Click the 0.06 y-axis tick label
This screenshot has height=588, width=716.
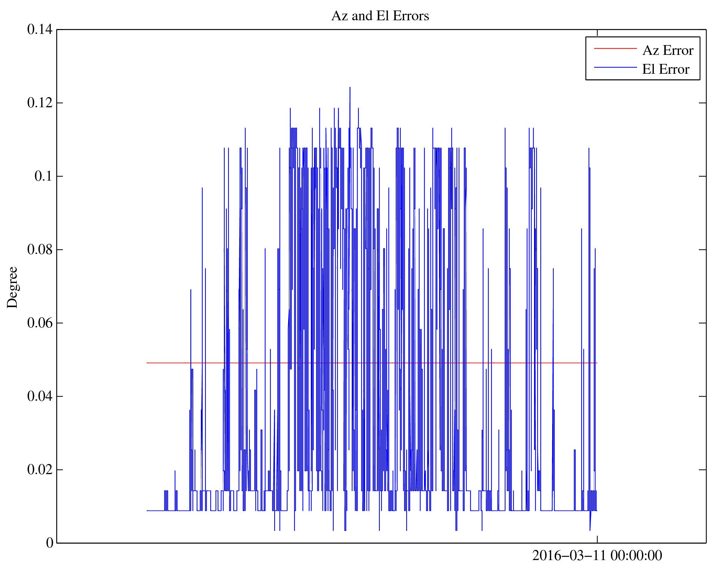(x=40, y=323)
